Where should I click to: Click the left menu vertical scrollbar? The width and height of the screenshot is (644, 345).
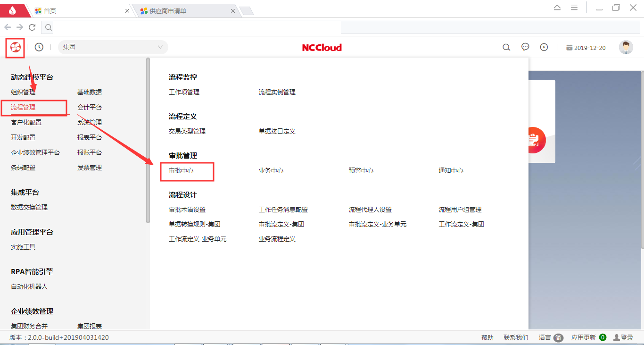[148, 142]
